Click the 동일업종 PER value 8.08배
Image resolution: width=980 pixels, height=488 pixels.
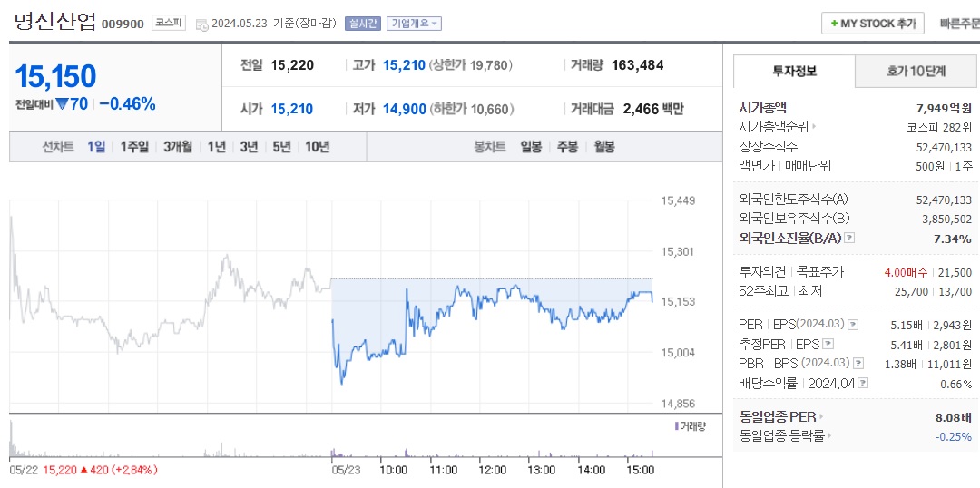click(x=953, y=416)
